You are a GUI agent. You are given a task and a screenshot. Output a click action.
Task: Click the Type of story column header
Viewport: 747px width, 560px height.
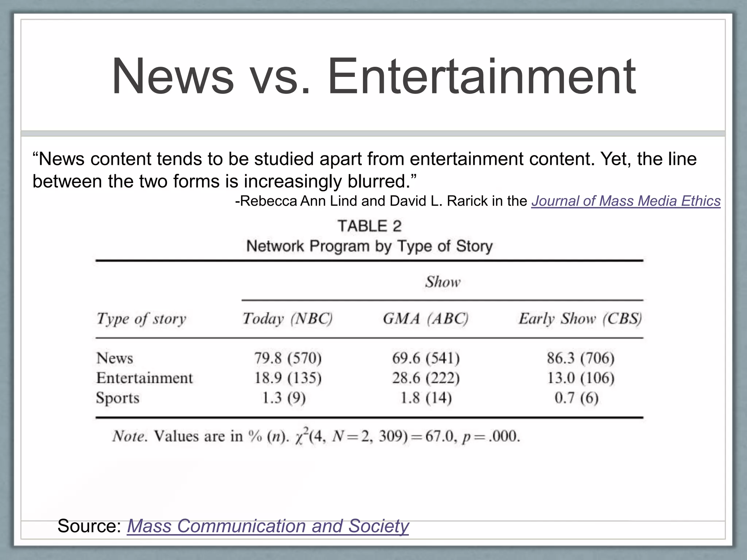tap(141, 319)
